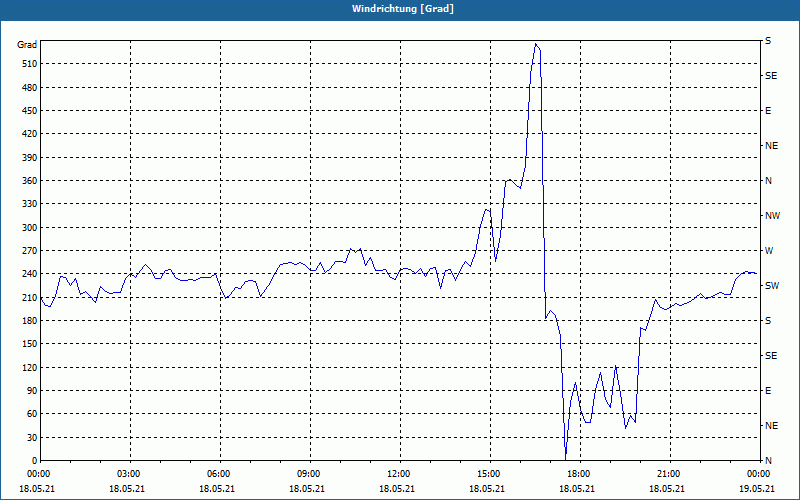
Task: Click the NW compass label on the right axis
Action: 772,216
